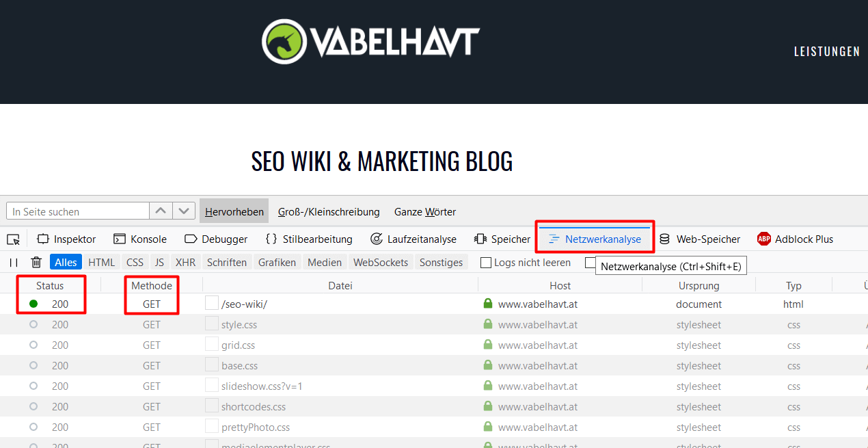Screen dimensions: 868x448
Task: Click the element picker icon in devtools
Action: coord(13,239)
